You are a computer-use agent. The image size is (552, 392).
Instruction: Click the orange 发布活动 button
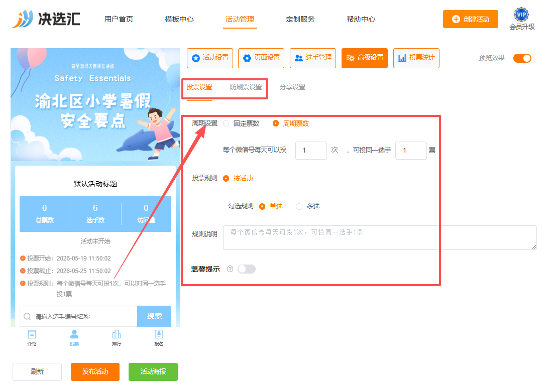95,371
